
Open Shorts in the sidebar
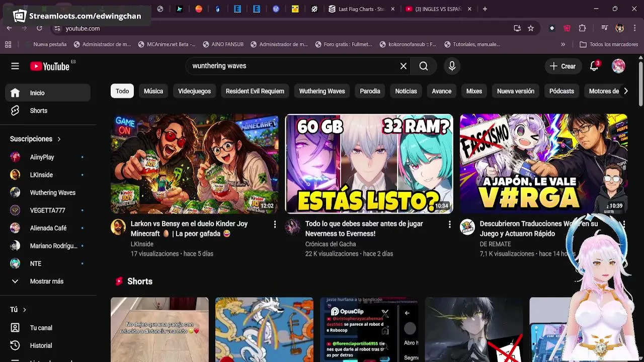(x=48, y=111)
